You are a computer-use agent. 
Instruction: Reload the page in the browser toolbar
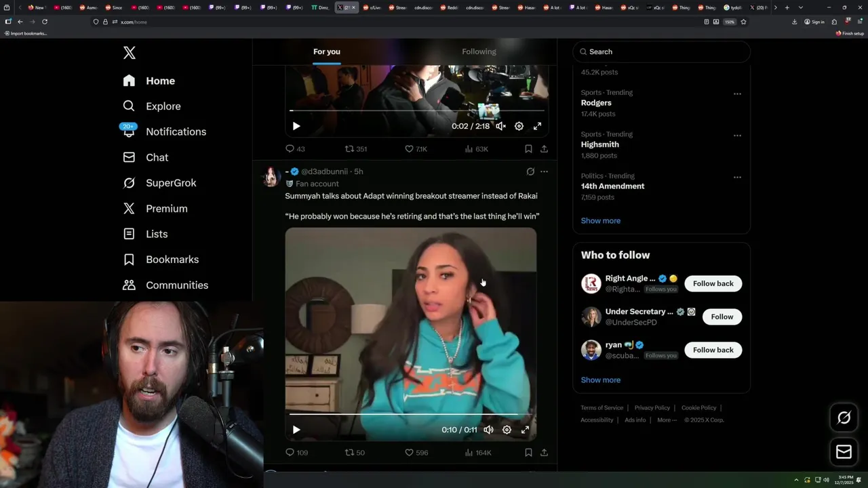tap(45, 22)
